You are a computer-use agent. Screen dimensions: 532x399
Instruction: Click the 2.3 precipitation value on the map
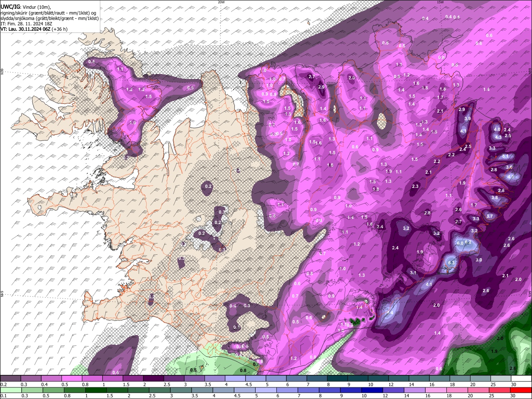[415, 187]
